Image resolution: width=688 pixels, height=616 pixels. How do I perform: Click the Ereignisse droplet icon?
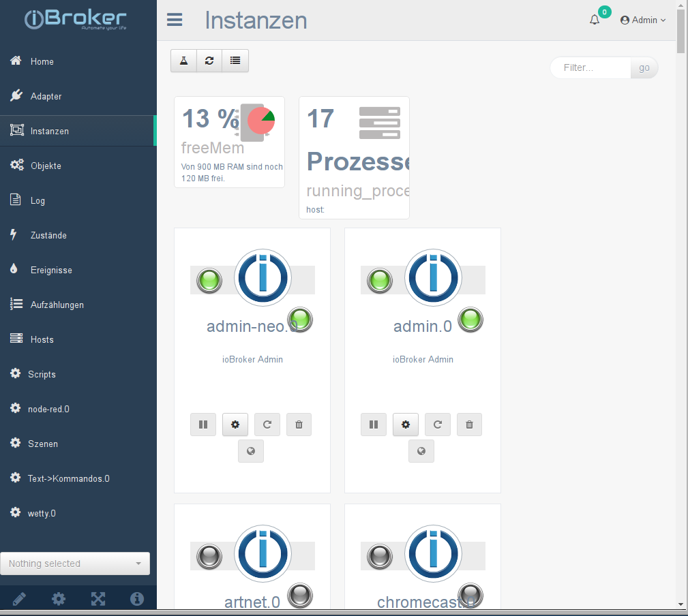(x=14, y=268)
